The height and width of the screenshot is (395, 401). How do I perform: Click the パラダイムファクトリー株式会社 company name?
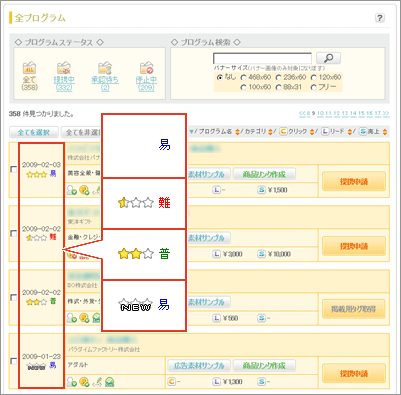104,349
